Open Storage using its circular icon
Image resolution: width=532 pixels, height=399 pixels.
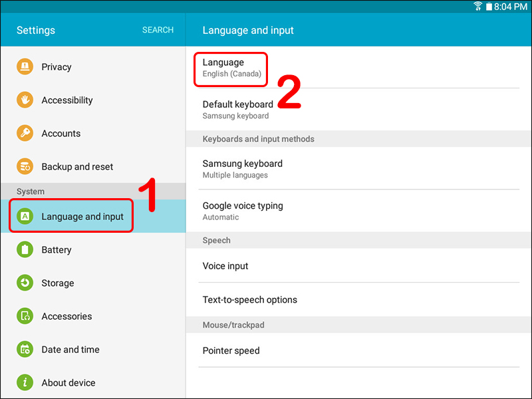tap(25, 283)
